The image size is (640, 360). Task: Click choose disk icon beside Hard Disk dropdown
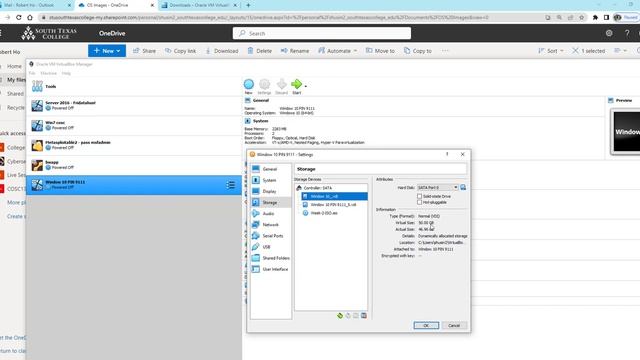463,187
